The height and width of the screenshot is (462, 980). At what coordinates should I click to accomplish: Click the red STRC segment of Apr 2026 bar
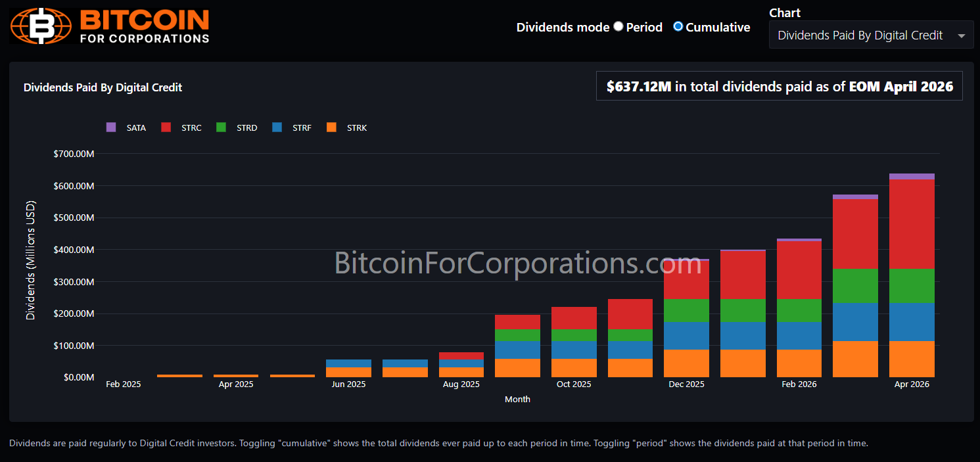(912, 224)
